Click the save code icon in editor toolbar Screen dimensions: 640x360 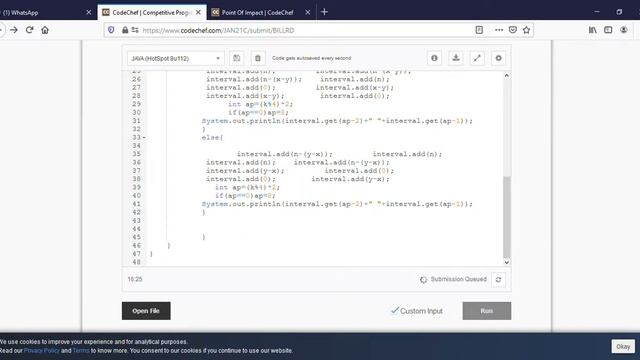237,58
